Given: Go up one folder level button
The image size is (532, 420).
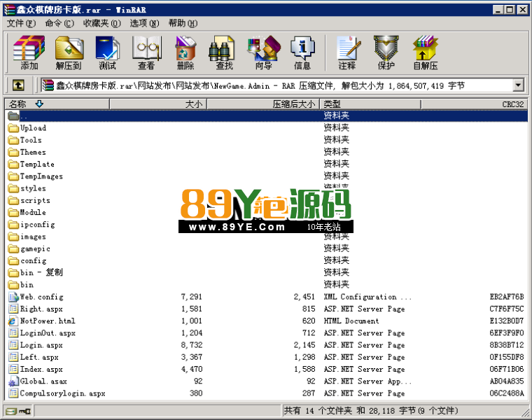Looking at the screenshot, I should pos(18,85).
